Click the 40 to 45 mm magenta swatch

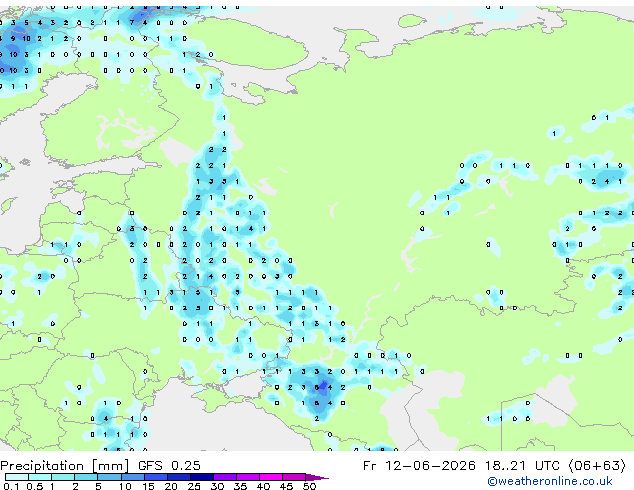point(271,477)
